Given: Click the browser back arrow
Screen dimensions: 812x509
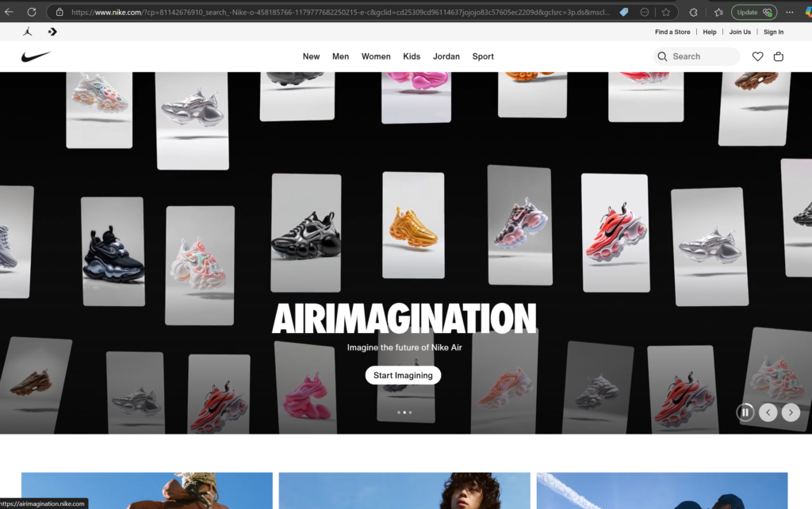Looking at the screenshot, I should point(10,12).
